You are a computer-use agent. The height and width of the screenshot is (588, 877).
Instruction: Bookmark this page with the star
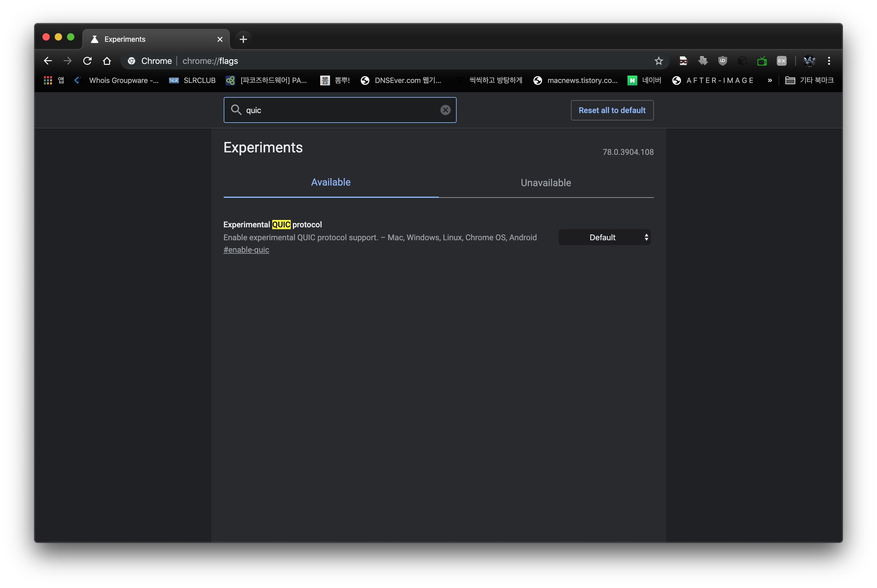[x=658, y=61]
